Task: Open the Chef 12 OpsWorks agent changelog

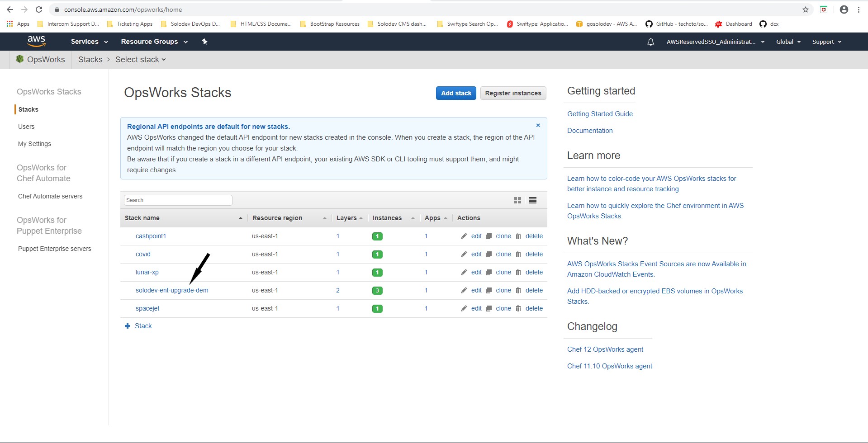Action: click(x=605, y=349)
